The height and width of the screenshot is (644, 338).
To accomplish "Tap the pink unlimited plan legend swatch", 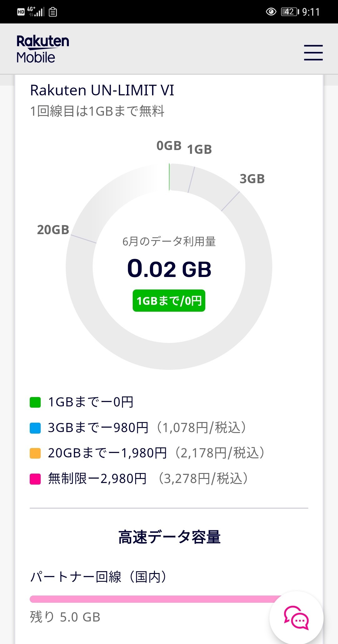I will click(35, 479).
